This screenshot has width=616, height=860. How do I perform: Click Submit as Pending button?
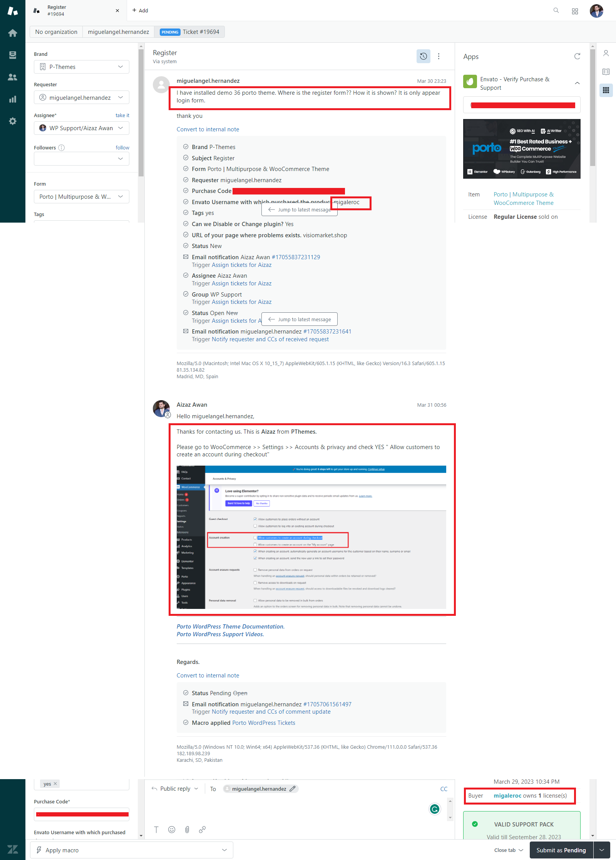point(561,850)
